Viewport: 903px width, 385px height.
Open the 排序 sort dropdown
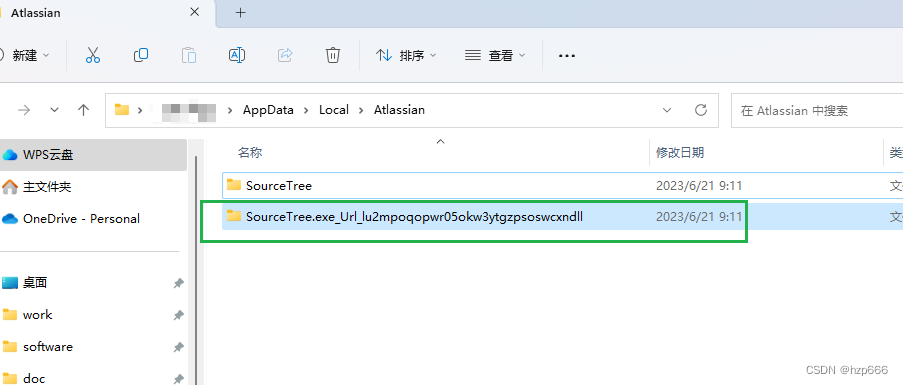pyautogui.click(x=407, y=56)
